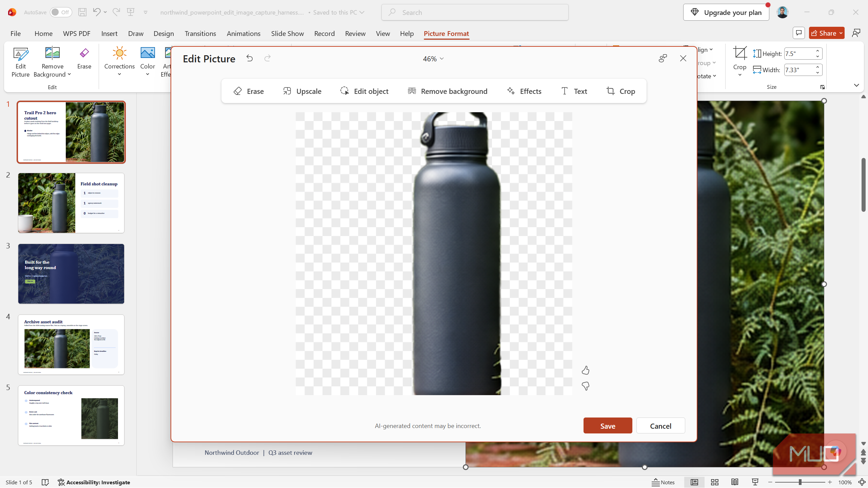Choose the Crop tool in Edit Picture toolbar
868x488 pixels.
click(x=620, y=91)
